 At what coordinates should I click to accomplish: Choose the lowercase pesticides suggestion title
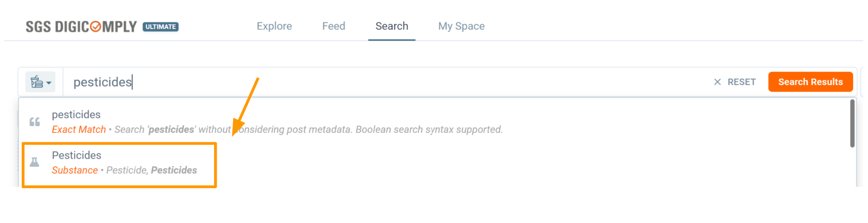(76, 115)
